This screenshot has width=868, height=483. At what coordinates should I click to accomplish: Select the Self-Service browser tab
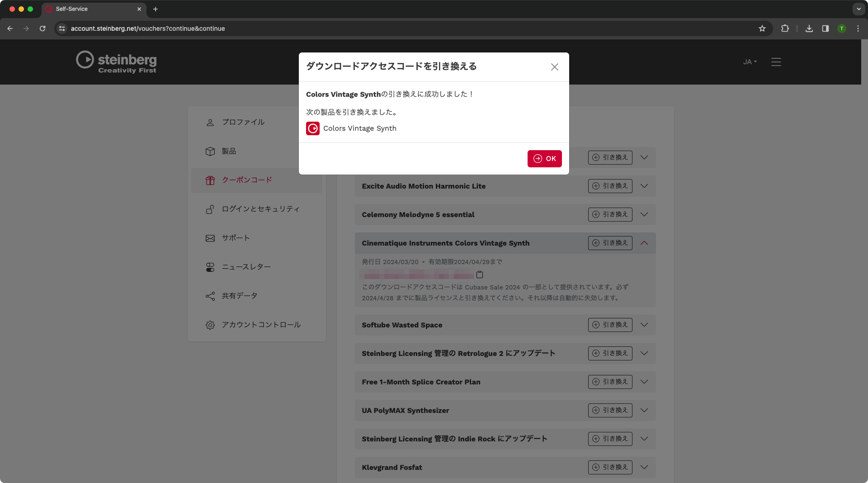click(94, 9)
